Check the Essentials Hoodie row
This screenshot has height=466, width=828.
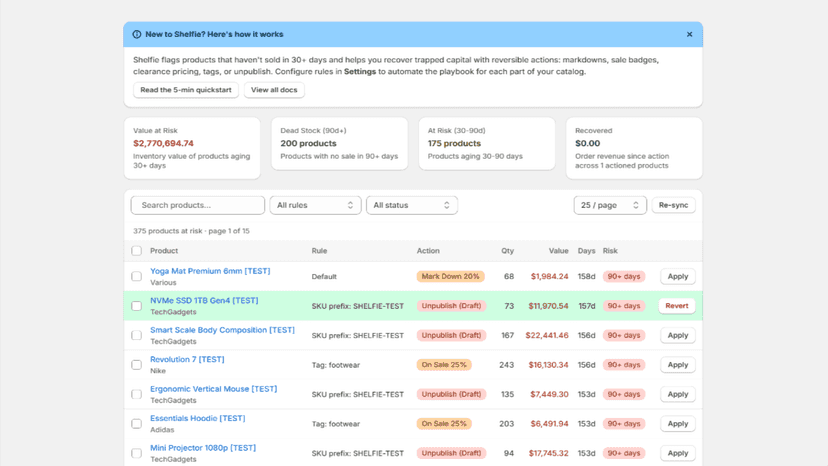click(x=137, y=424)
